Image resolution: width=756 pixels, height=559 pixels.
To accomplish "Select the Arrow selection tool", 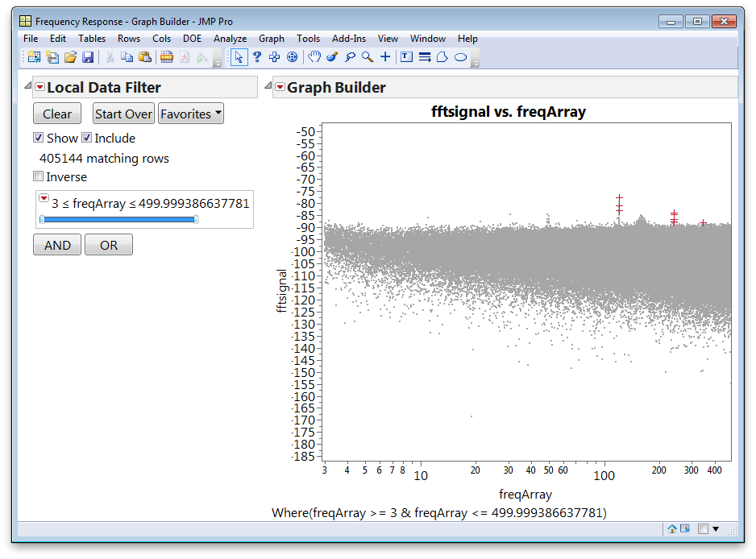I will coord(239,57).
